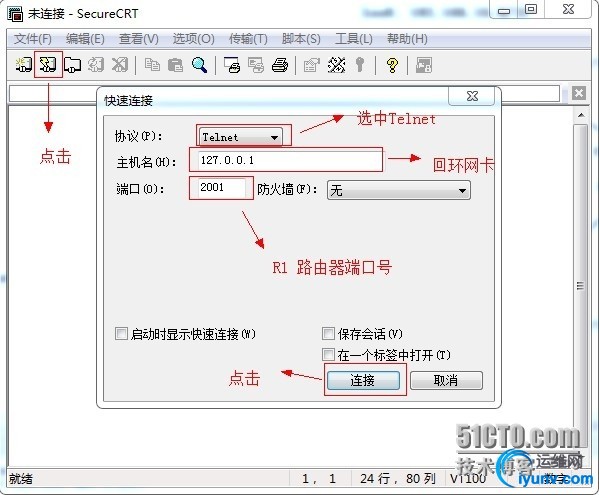Screen dimensions: 599x495
Task: Maximize the SecureCRT window
Action: [x=531, y=10]
